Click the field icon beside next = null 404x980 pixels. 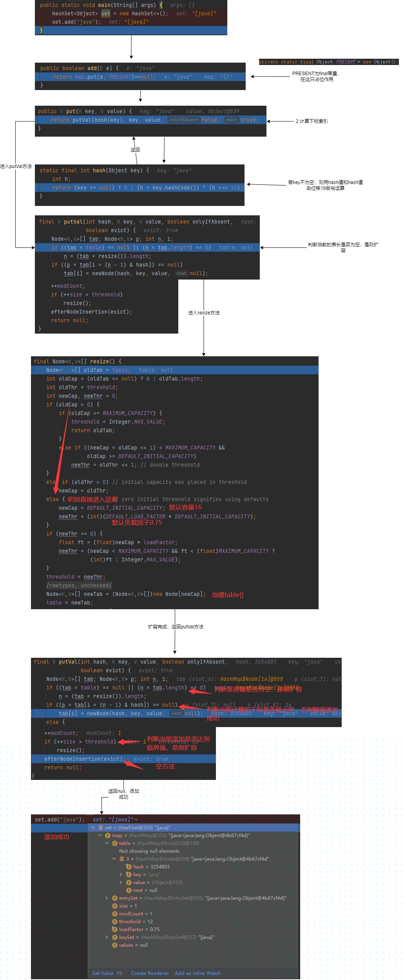pos(129,890)
